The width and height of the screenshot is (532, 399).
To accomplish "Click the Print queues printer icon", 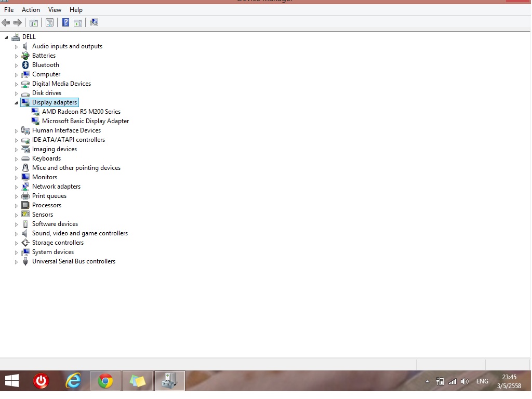I will pos(25,196).
